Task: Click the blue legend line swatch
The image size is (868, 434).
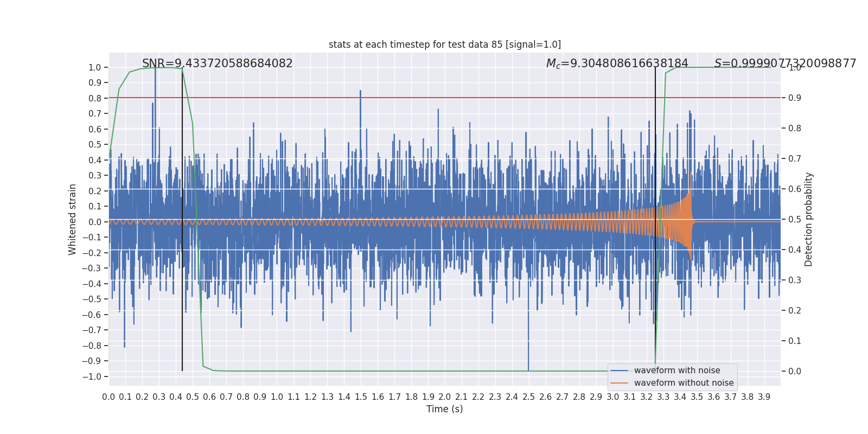Action: [x=620, y=371]
